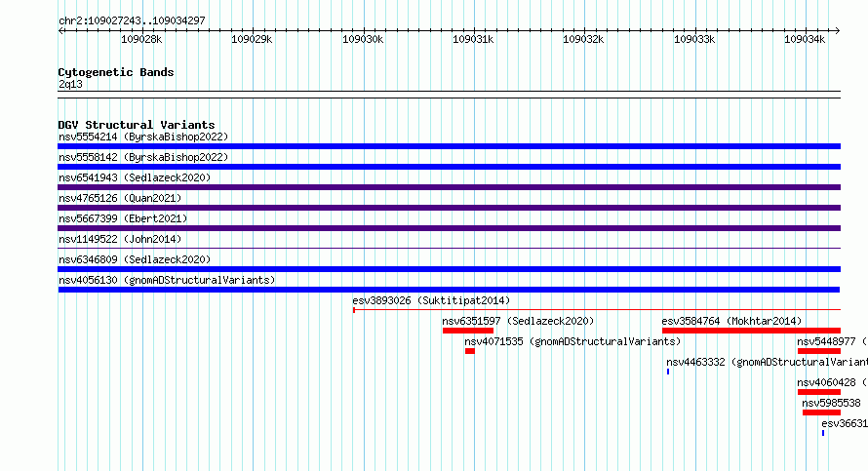Select the nsv5558142 (ByrskaBishop2022) label
Viewport: 868px width, 471px height.
(x=143, y=157)
